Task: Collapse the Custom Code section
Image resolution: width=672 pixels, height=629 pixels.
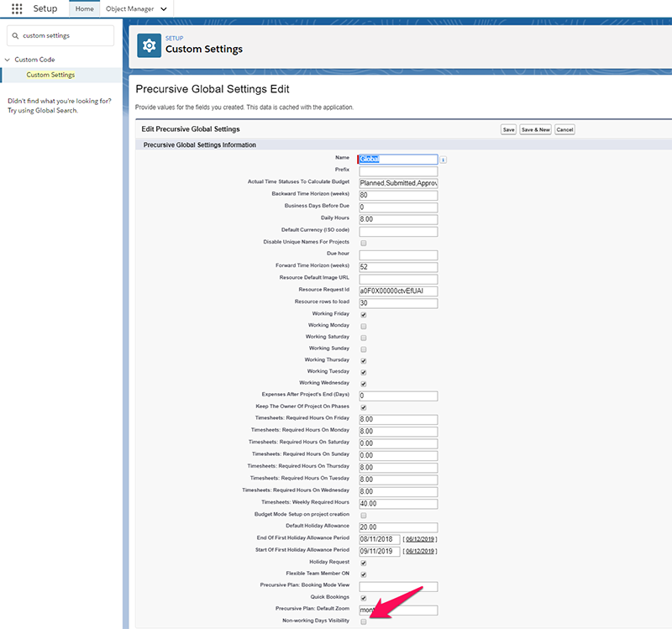Action: (x=7, y=60)
